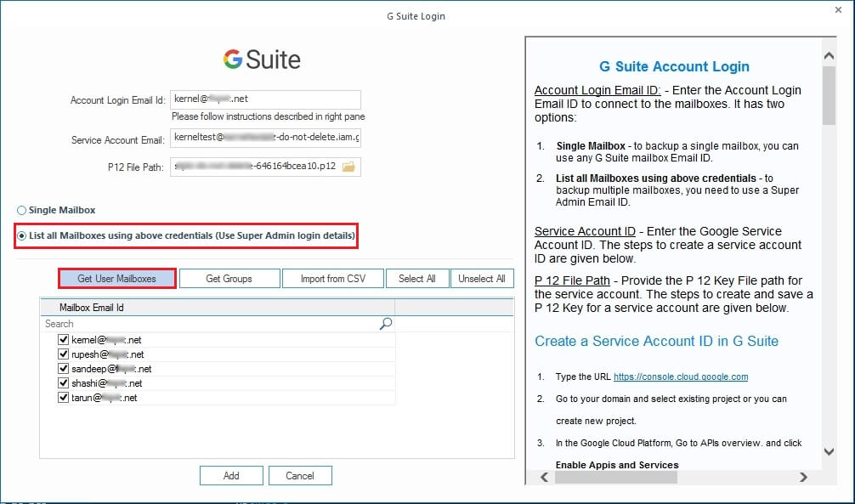Click the Unselect All button
The width and height of the screenshot is (855, 504).
pyautogui.click(x=482, y=278)
